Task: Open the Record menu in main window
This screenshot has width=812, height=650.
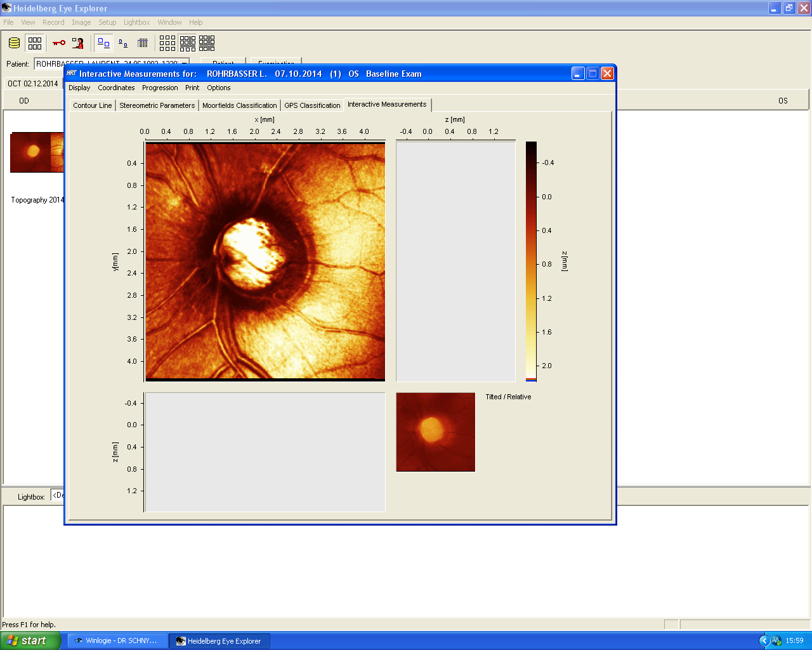Action: (x=53, y=22)
